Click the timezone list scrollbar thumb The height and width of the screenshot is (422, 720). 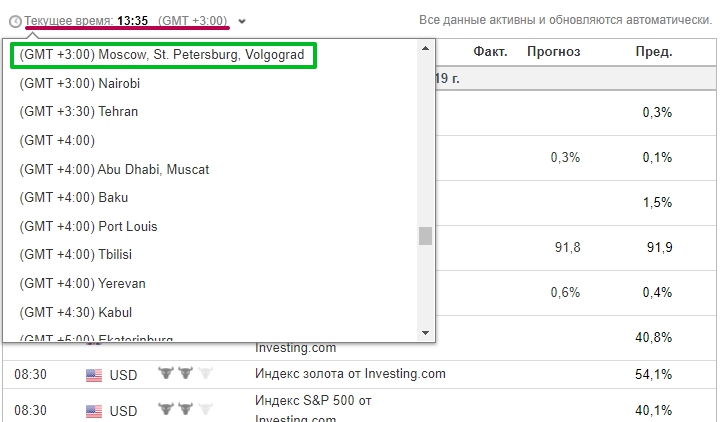(x=425, y=236)
